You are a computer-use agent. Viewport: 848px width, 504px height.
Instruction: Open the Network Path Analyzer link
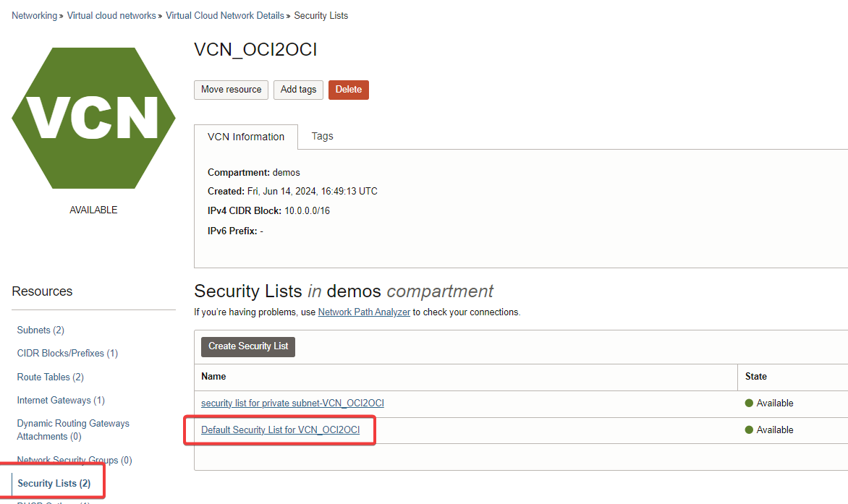[x=364, y=312]
